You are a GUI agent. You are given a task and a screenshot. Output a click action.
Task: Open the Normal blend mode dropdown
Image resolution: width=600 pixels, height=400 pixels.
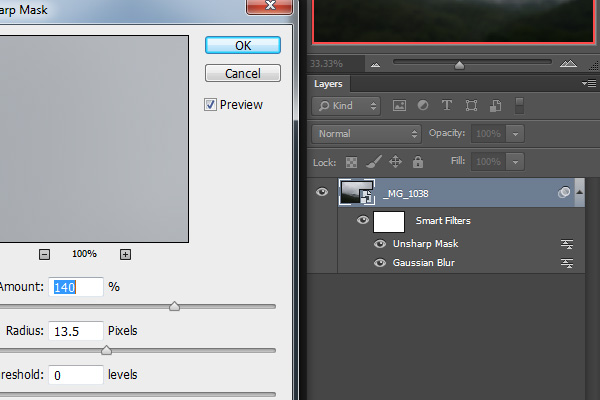[367, 134]
